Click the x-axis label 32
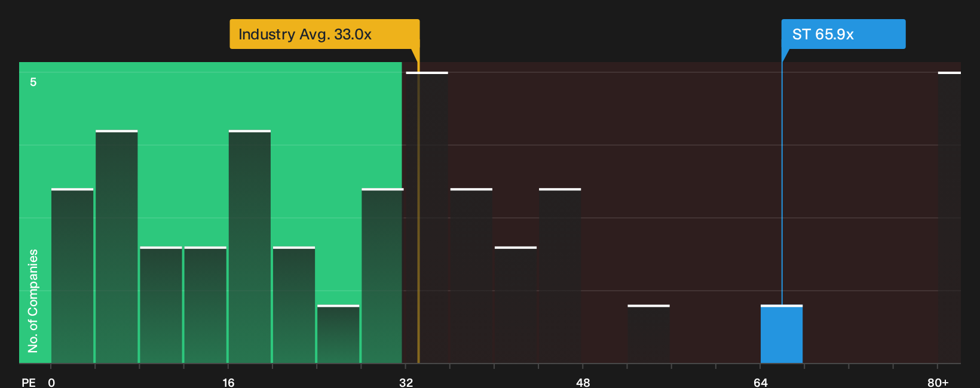 click(406, 382)
